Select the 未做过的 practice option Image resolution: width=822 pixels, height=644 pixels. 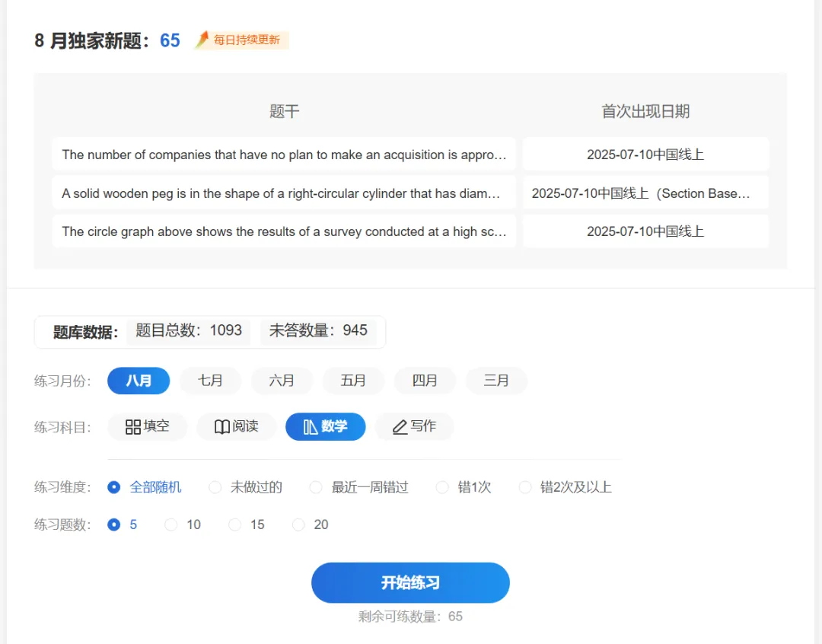215,487
